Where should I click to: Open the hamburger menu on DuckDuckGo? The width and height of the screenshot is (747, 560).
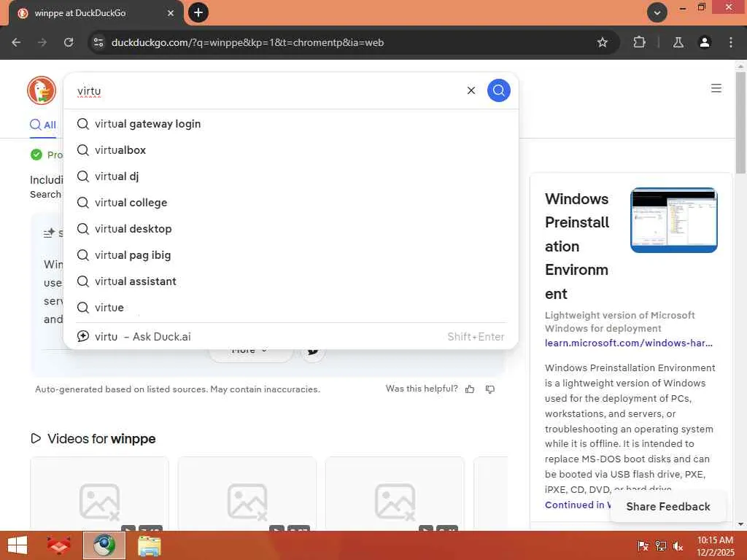(716, 88)
